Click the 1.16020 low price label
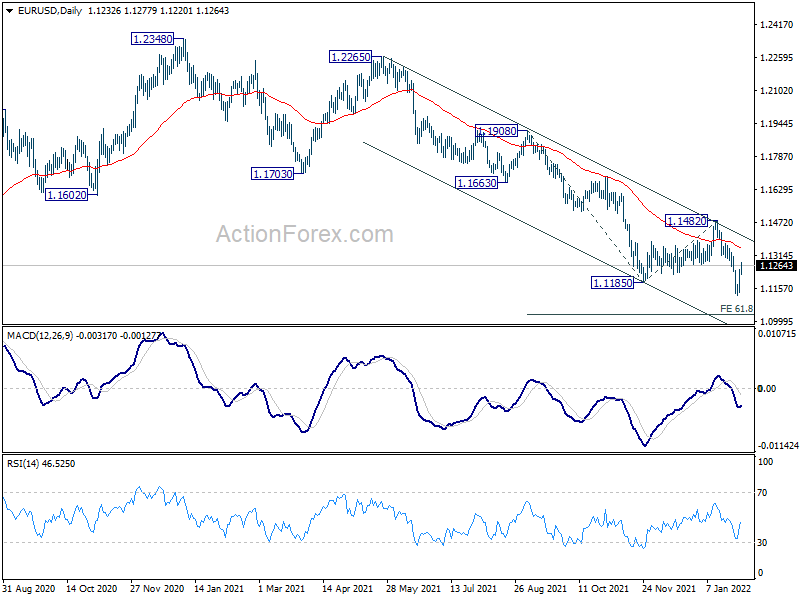The image size is (800, 600). click(x=66, y=195)
